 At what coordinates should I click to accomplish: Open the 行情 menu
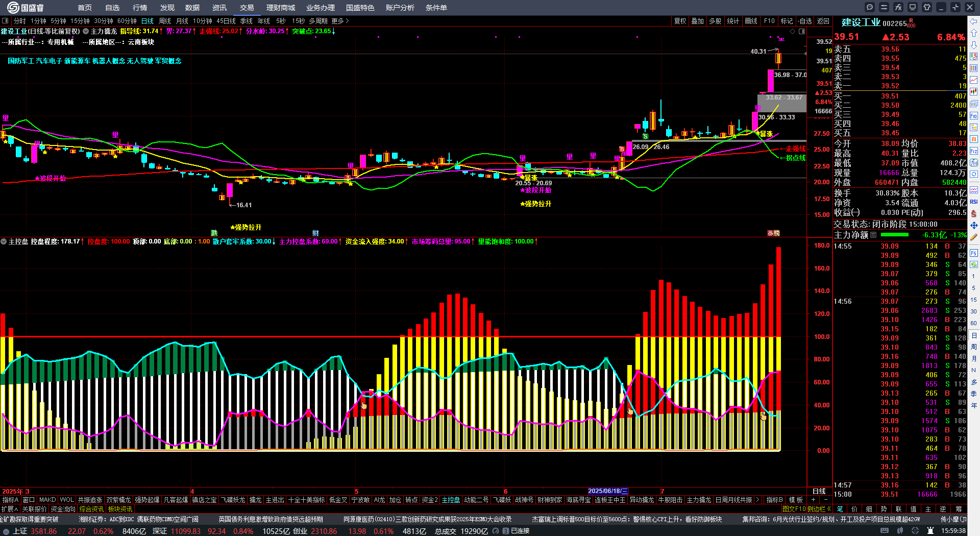click(140, 8)
